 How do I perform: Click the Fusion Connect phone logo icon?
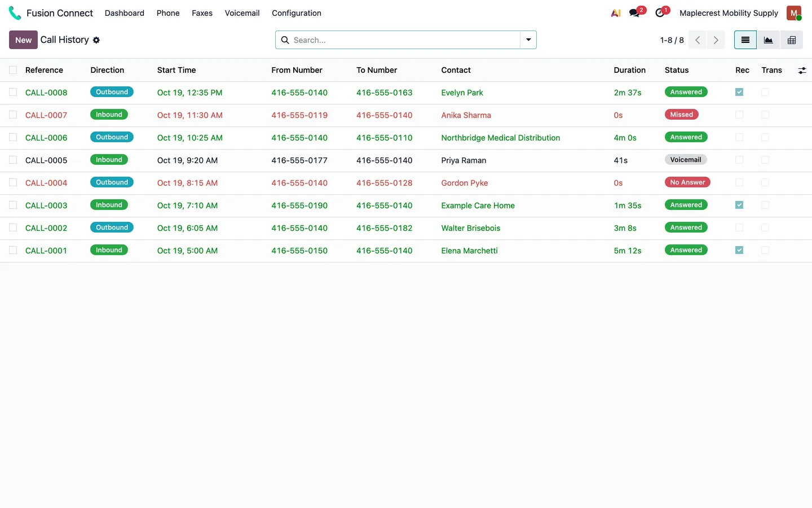coord(15,13)
